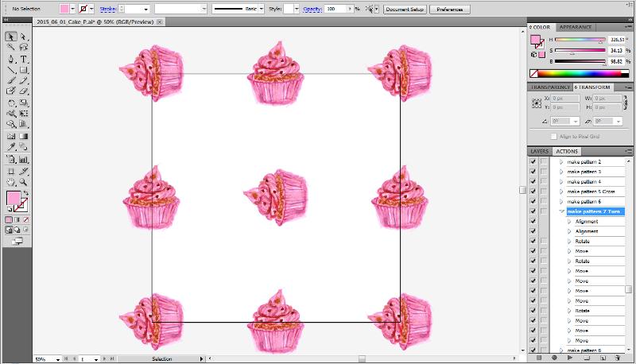636x364 pixels.
Task: Toggle checkbox for make pattern 4 action
Action: tap(533, 181)
